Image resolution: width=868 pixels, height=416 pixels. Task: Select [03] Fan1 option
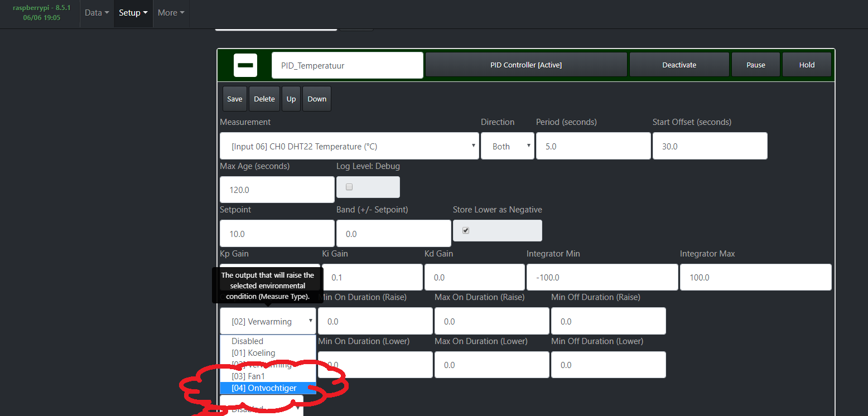click(x=268, y=376)
